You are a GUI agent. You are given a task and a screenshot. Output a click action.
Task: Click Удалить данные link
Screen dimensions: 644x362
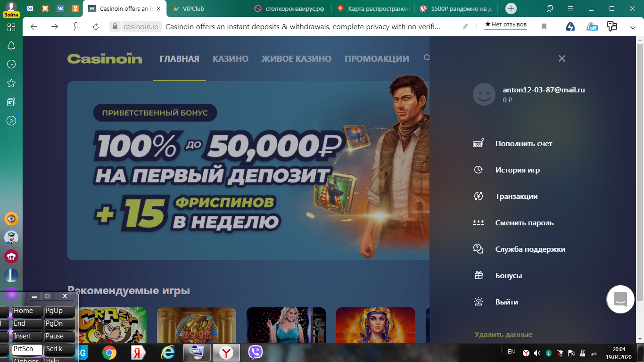pyautogui.click(x=504, y=335)
